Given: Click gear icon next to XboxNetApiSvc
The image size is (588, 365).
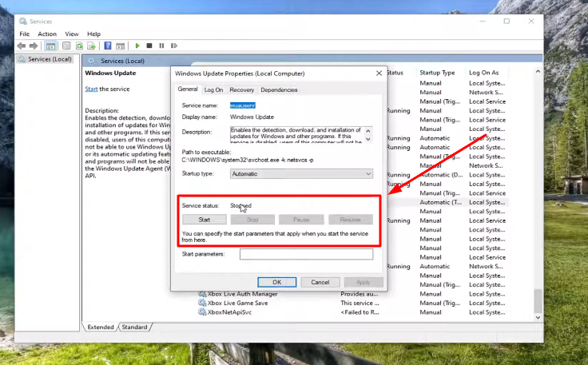Looking at the screenshot, I should point(202,311).
